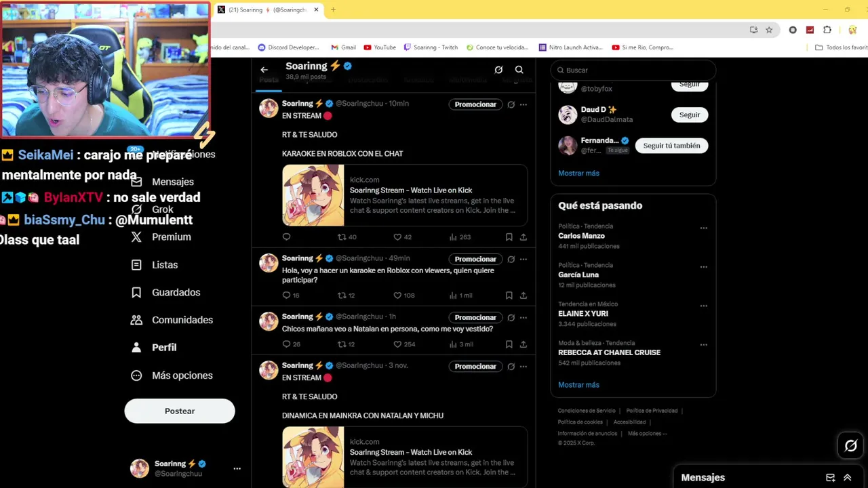Switch to the Soarinng browser tab

(268, 9)
